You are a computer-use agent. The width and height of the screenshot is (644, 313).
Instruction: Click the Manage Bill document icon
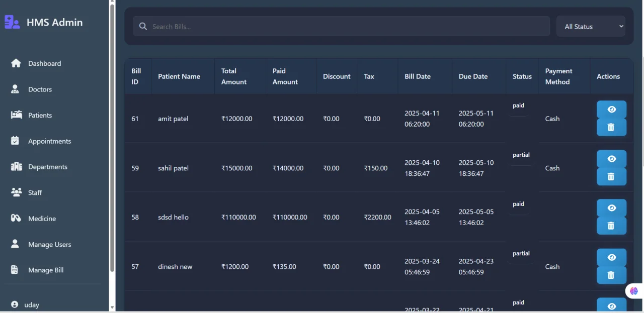[15, 270]
